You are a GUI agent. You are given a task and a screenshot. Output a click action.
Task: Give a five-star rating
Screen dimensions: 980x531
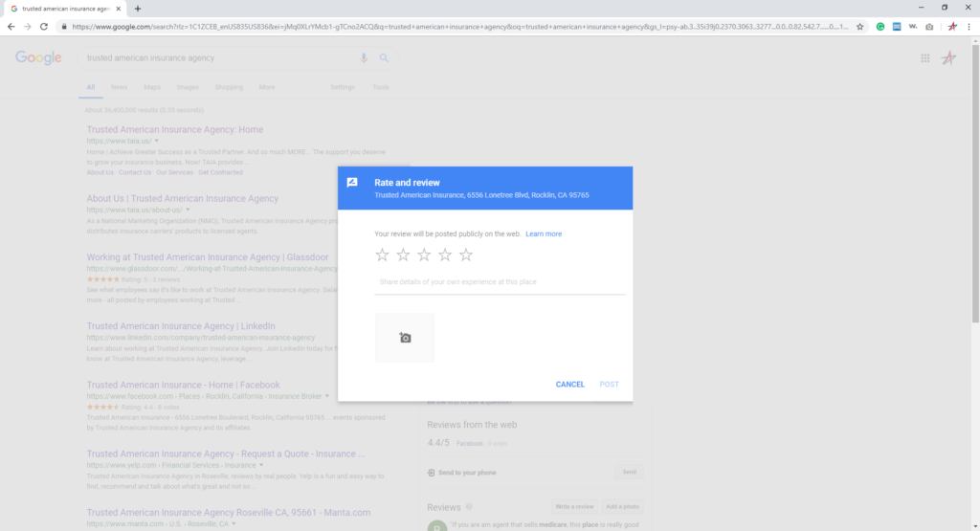(466, 254)
